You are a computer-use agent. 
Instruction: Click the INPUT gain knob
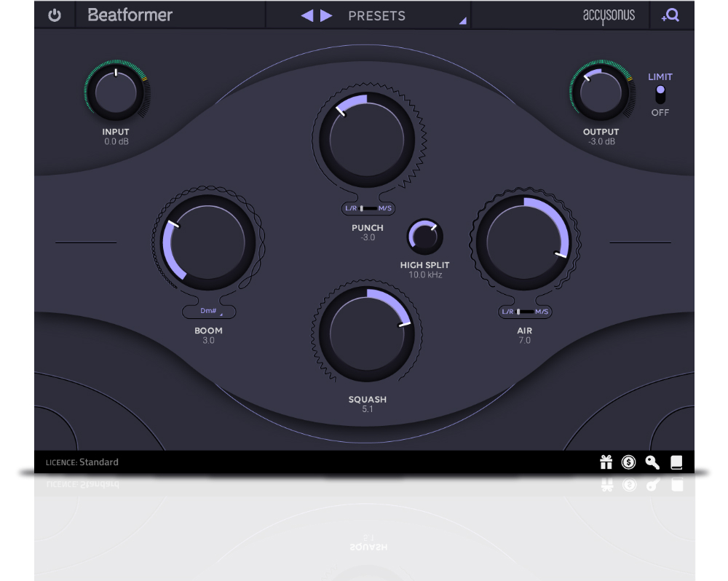116,92
